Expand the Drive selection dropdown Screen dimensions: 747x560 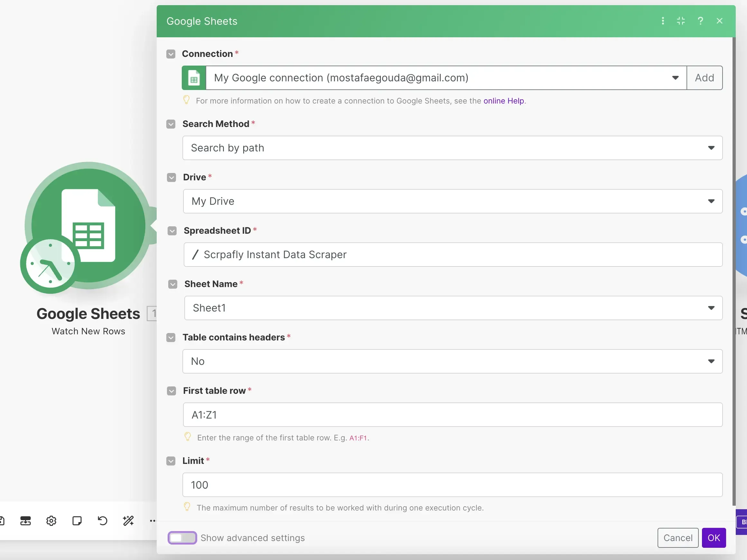tap(712, 201)
